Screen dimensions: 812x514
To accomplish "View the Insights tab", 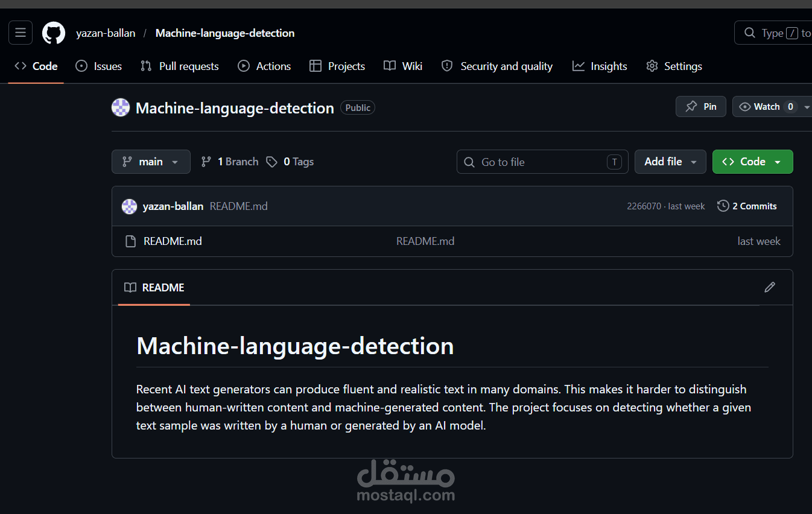I will tap(600, 66).
